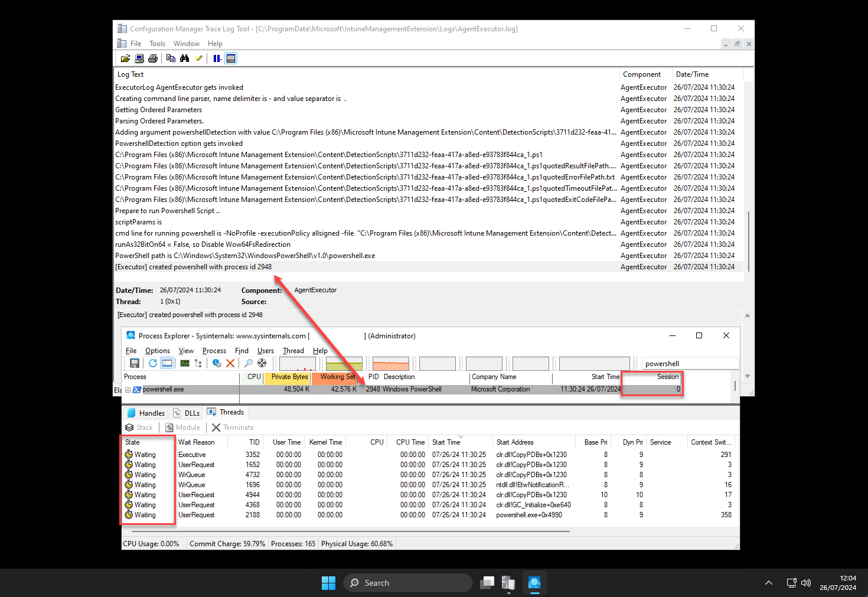Viewport: 868px width, 597px height.
Task: Click the yellow Highlight pen icon
Action: [199, 58]
